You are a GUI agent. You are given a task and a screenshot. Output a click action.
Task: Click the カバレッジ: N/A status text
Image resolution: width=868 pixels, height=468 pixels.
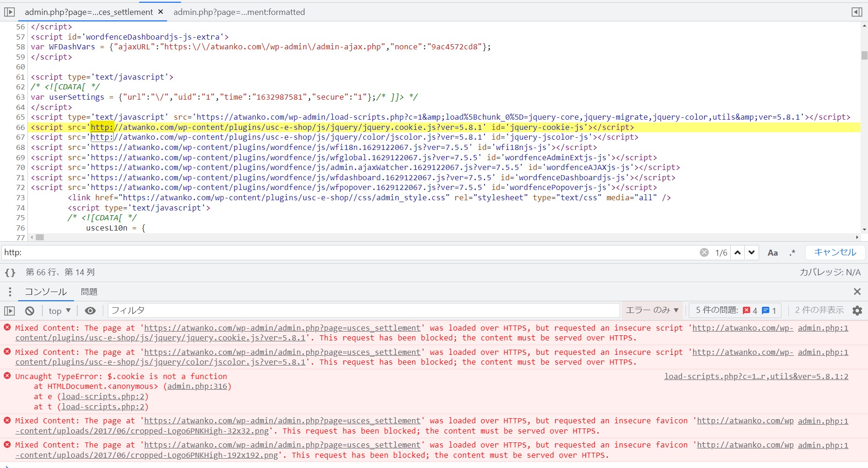pos(830,272)
